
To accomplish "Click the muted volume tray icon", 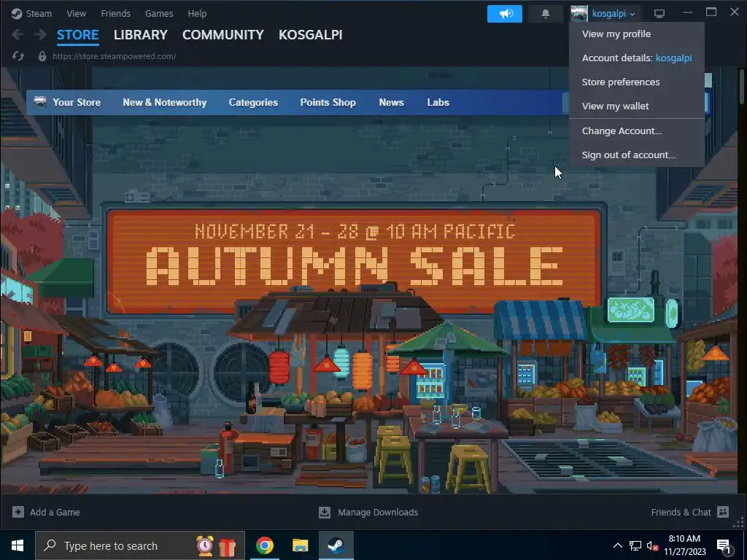I will (652, 545).
